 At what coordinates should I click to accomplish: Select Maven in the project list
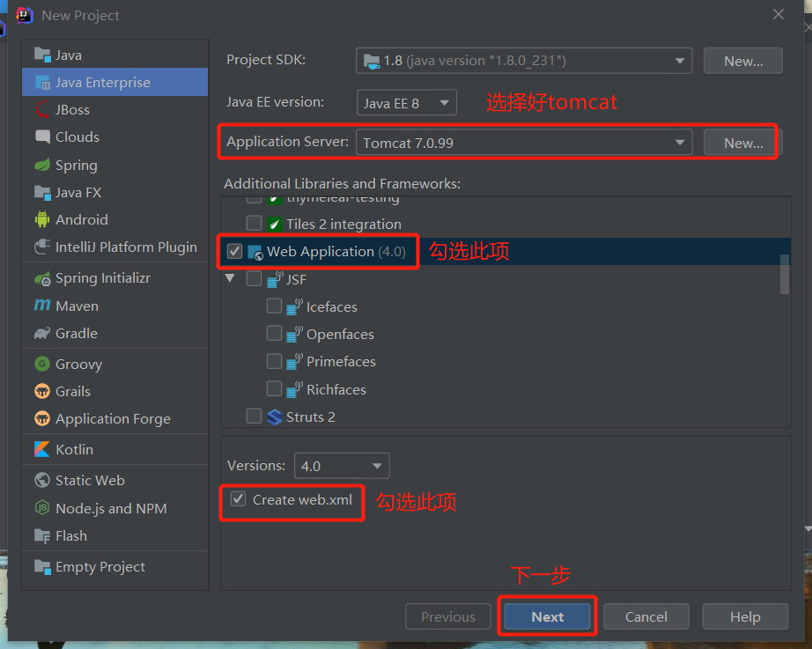pos(115,306)
